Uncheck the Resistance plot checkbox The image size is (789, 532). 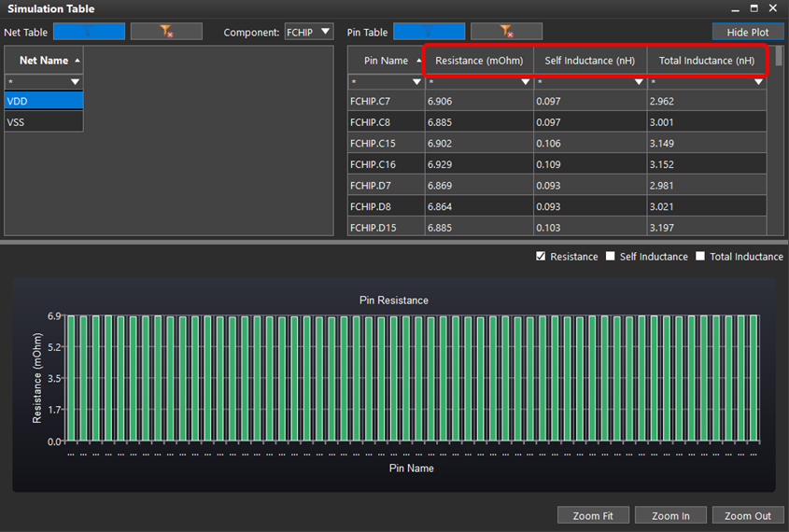pyautogui.click(x=542, y=257)
